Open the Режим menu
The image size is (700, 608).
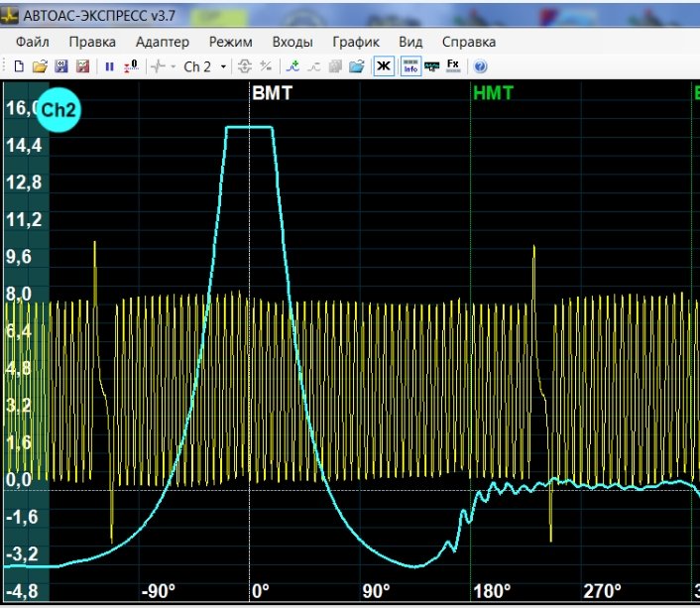click(x=230, y=42)
